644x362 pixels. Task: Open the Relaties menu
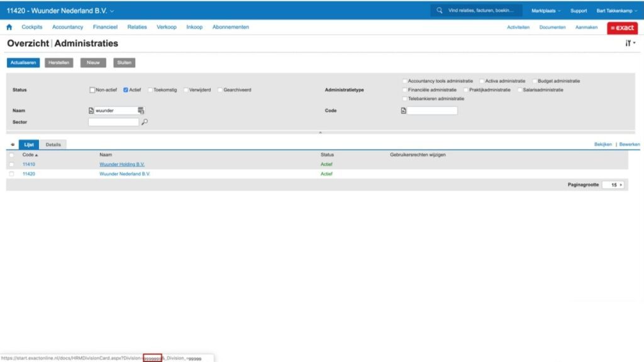[x=136, y=27]
